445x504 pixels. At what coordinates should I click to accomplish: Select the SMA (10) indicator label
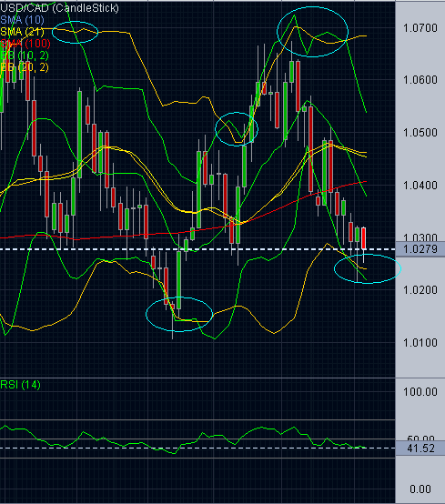tap(22, 20)
